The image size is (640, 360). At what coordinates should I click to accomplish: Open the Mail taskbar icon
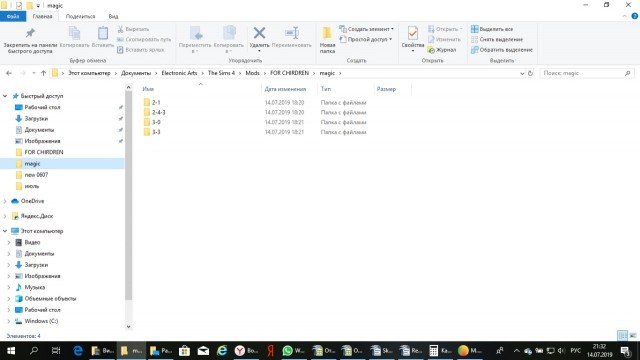(203, 350)
